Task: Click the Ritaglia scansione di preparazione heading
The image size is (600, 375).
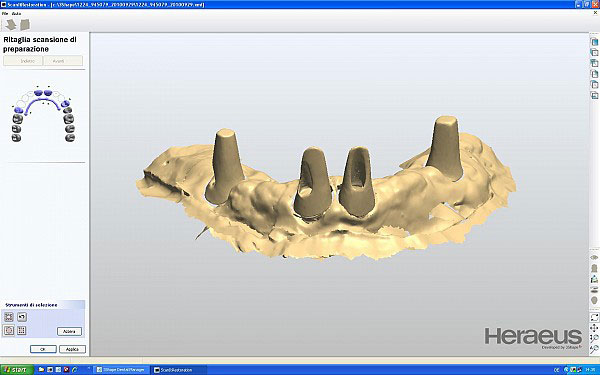Action: tap(40, 44)
